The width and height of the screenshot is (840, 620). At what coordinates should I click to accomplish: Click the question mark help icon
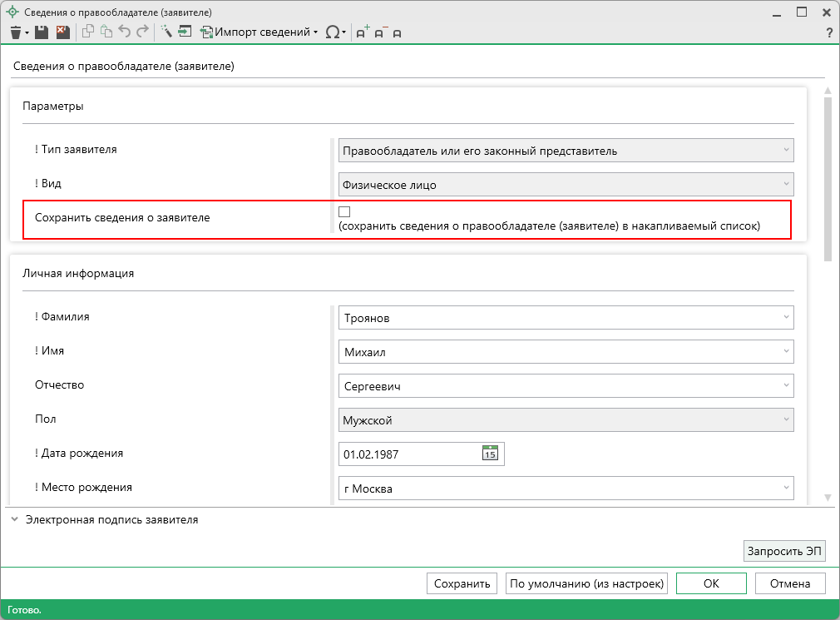pos(828,32)
